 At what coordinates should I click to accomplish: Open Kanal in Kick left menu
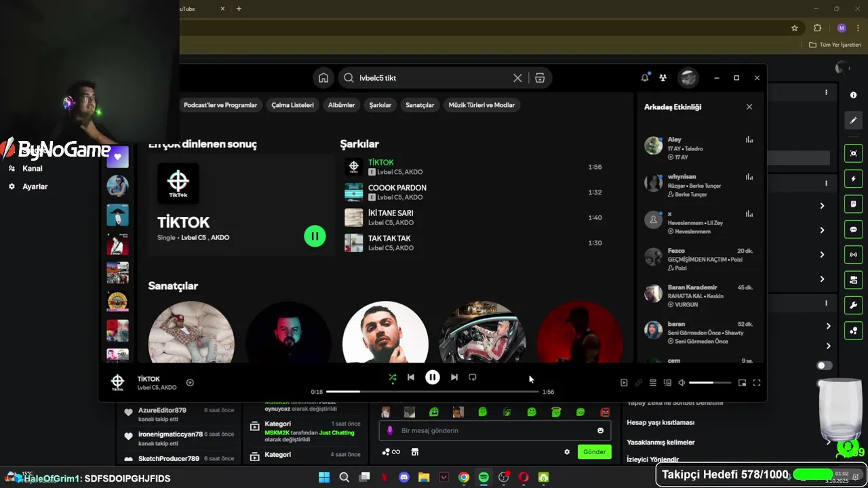tap(32, 168)
